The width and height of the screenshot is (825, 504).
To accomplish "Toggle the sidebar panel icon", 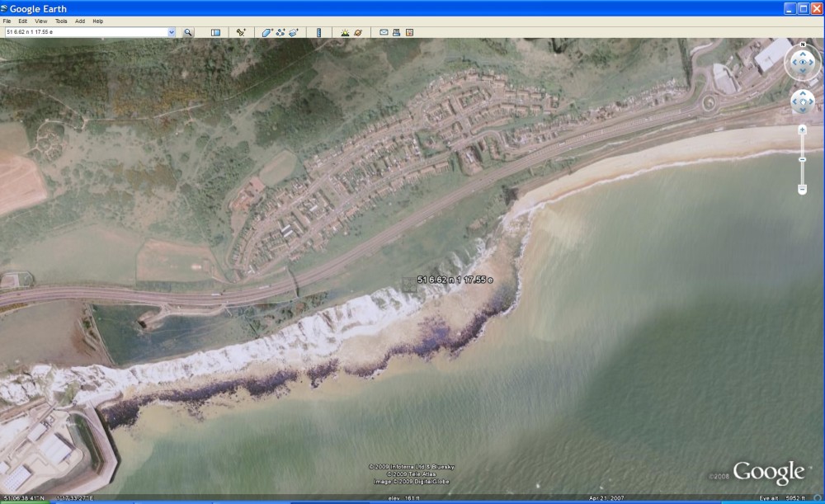I will pos(215,32).
